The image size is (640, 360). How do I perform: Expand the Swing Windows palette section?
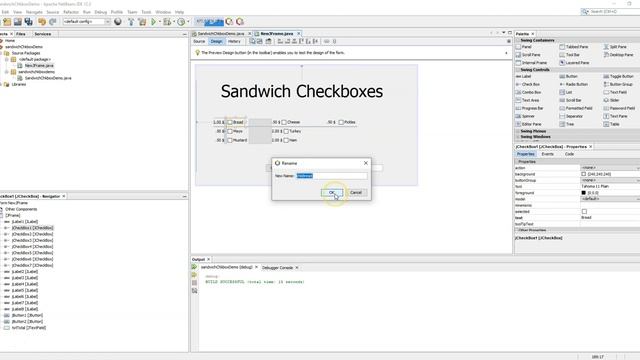[518, 137]
